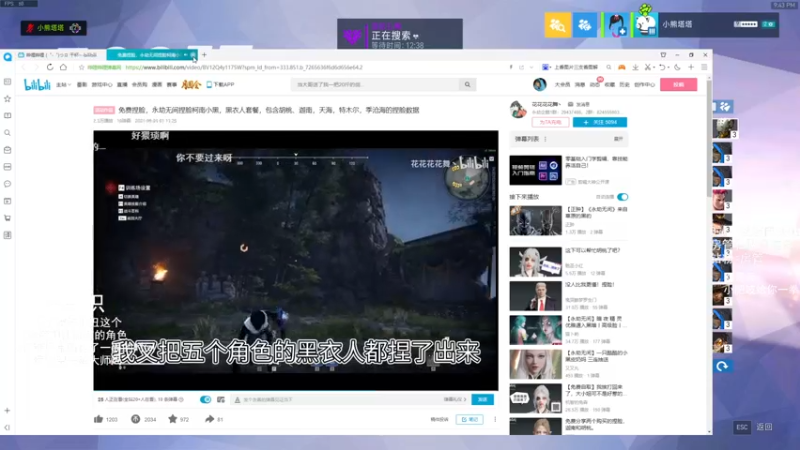The image size is (800, 450).
Task: Open a new browser tab with plus
Action: coord(204,55)
